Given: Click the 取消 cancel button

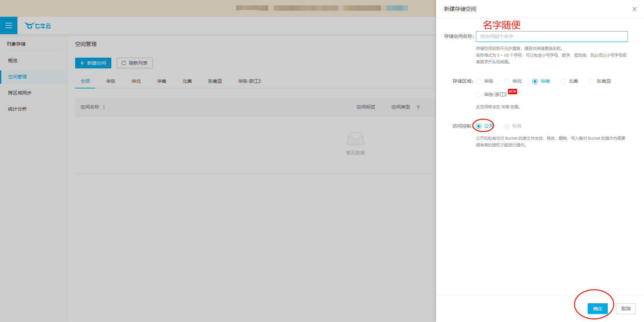Looking at the screenshot, I should [625, 309].
